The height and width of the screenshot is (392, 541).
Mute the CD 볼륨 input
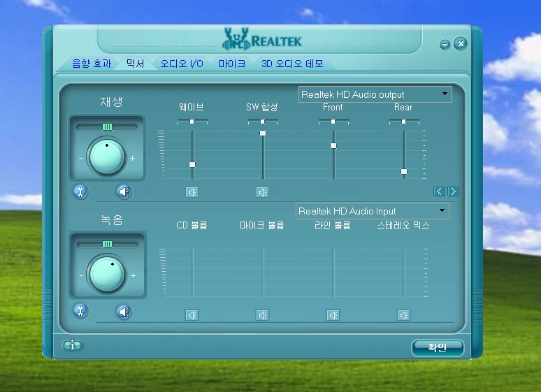192,315
